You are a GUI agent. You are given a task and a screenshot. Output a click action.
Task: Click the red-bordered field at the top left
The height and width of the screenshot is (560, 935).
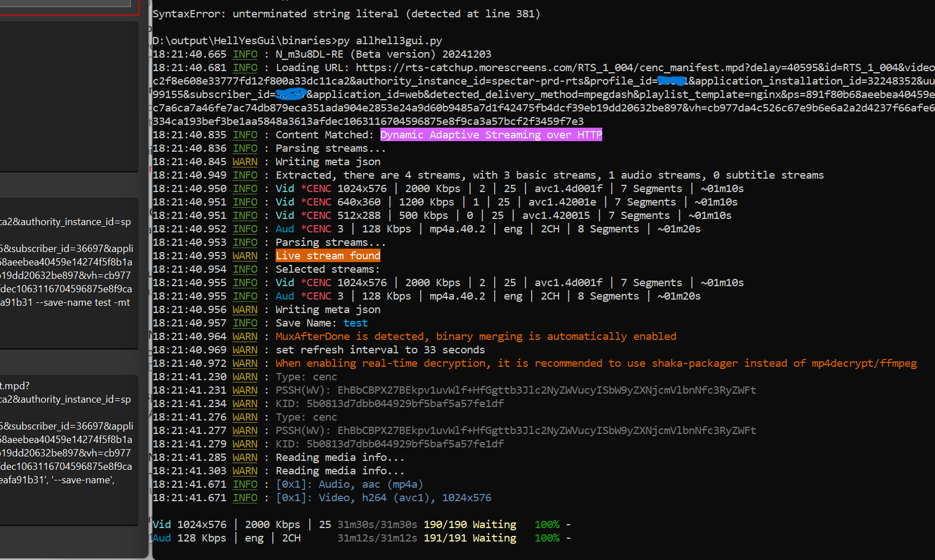pos(67,6)
